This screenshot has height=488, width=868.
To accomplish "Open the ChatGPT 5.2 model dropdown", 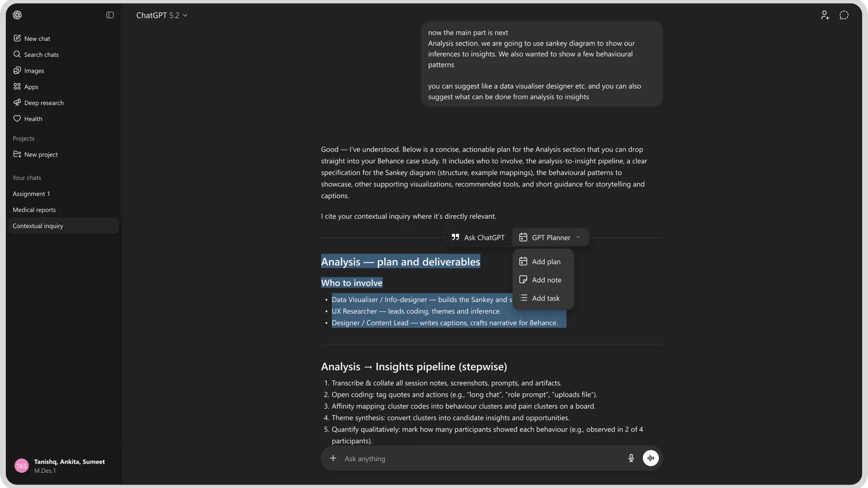I will [162, 15].
